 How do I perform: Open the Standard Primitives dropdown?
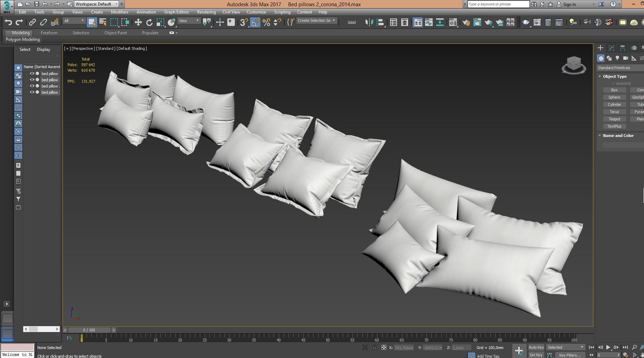(x=620, y=68)
